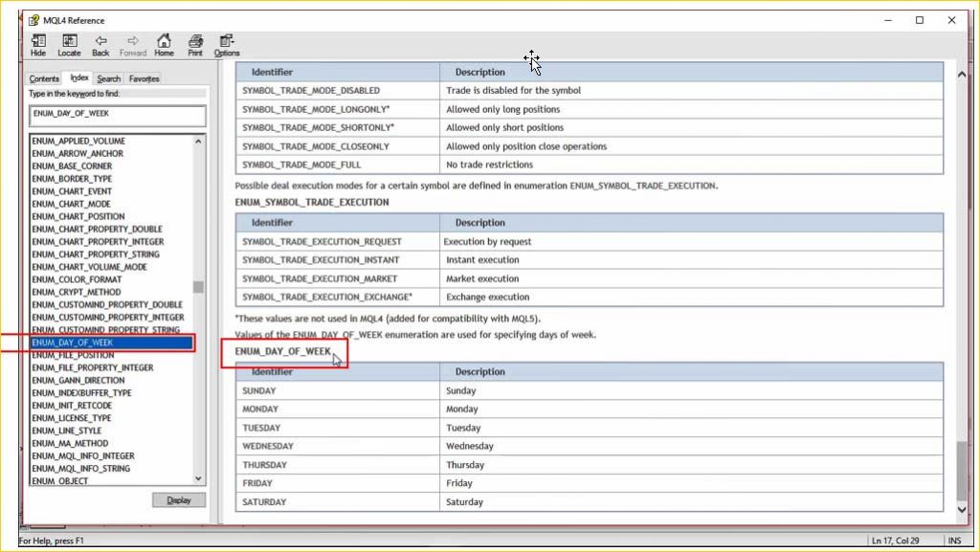Click the Print toolbar icon

click(x=195, y=46)
